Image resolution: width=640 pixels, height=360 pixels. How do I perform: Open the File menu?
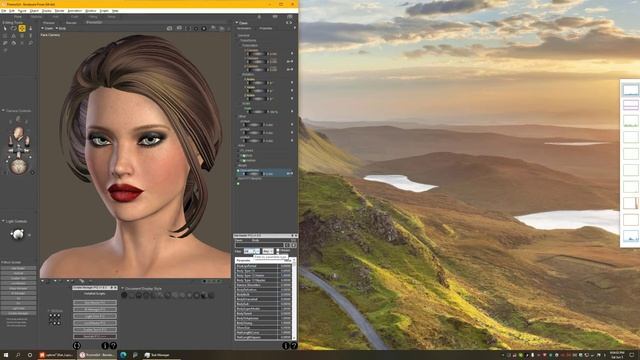(x=3, y=11)
